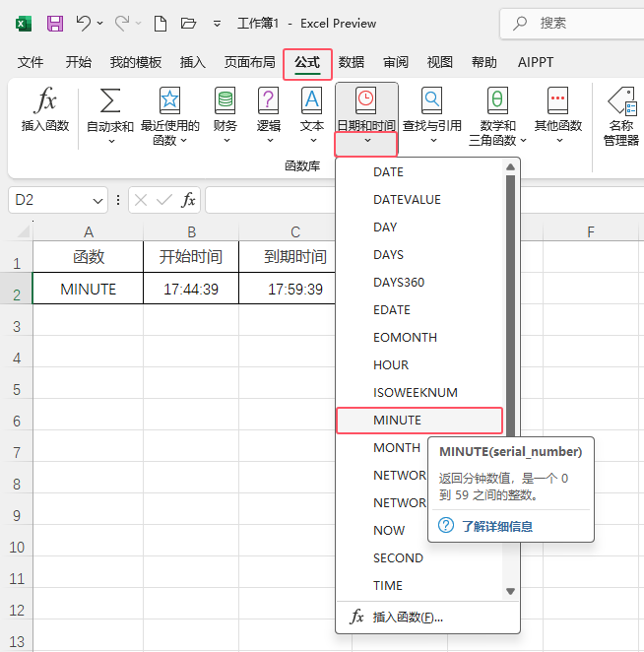Cancel entry with the X formula bar icon
This screenshot has width=644, height=652.
(x=141, y=200)
